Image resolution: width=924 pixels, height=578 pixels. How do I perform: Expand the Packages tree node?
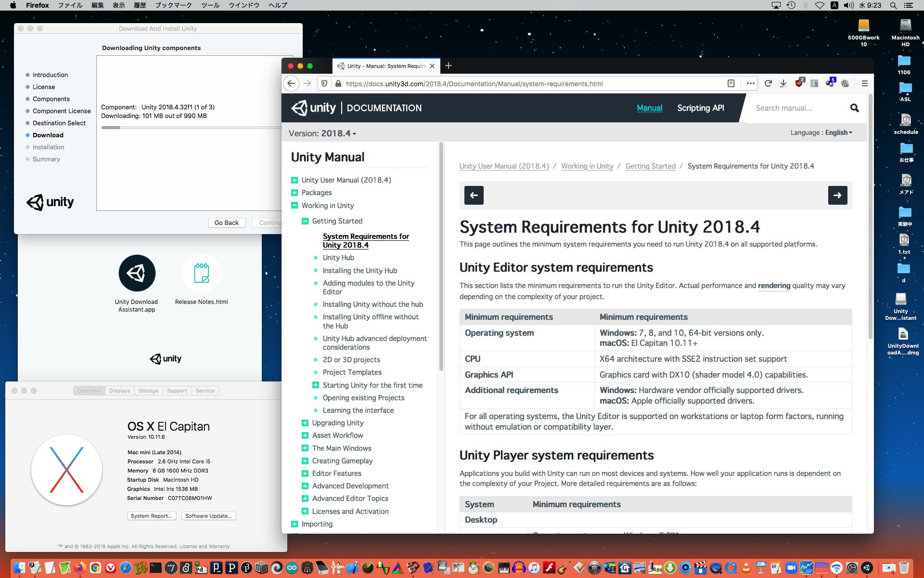point(294,193)
